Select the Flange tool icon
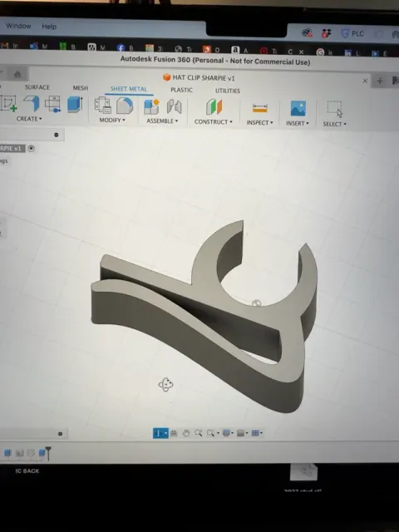 point(32,103)
